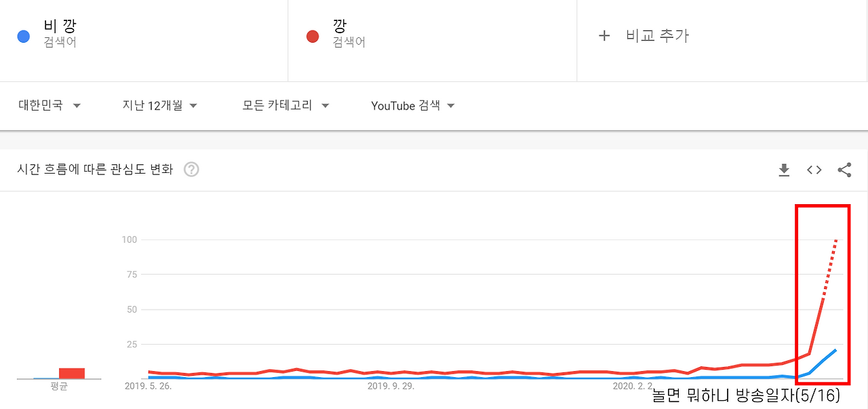The height and width of the screenshot is (409, 868).
Task: Click the plus icon for 비교 추가
Action: pos(604,36)
